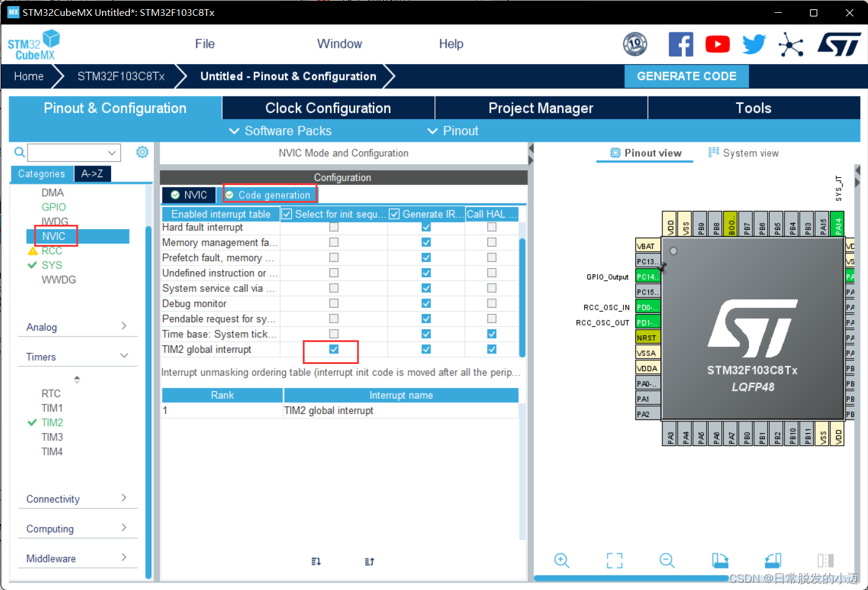Select TIM2 in the Timers list
Image resolution: width=868 pixels, height=590 pixels.
pyautogui.click(x=52, y=423)
